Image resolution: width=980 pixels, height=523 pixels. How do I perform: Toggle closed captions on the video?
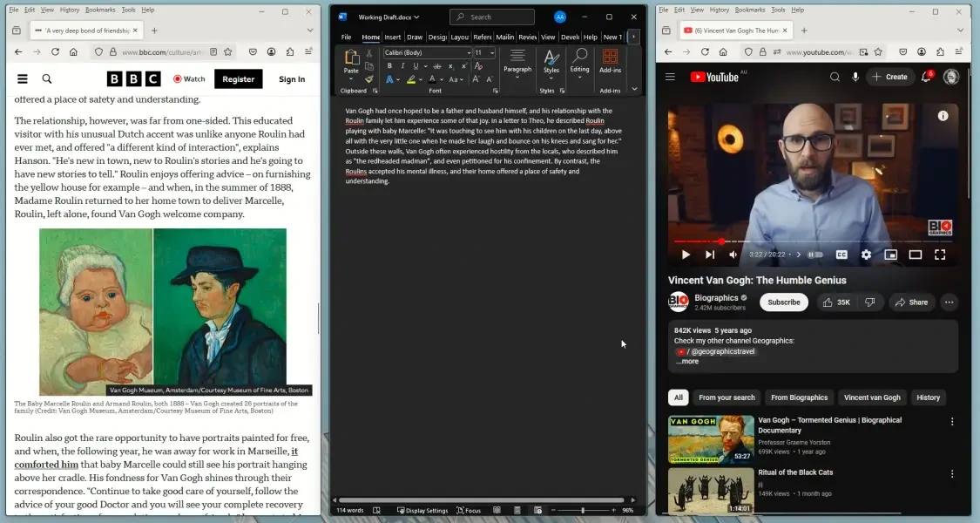[841, 255]
